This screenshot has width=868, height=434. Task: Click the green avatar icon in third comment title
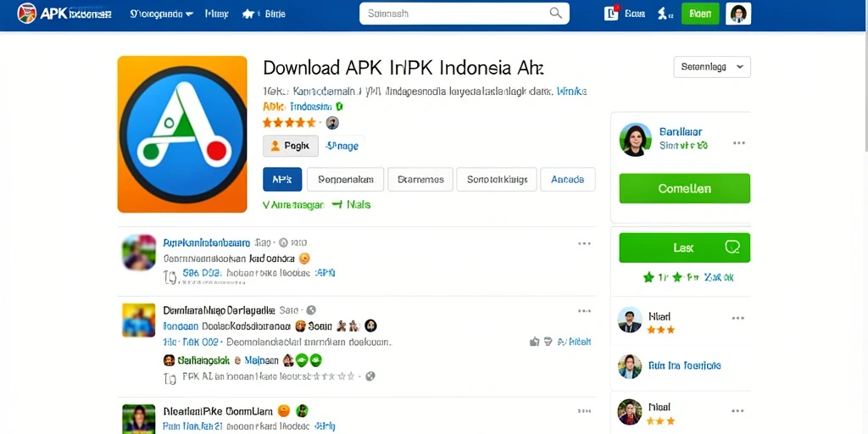(x=302, y=411)
